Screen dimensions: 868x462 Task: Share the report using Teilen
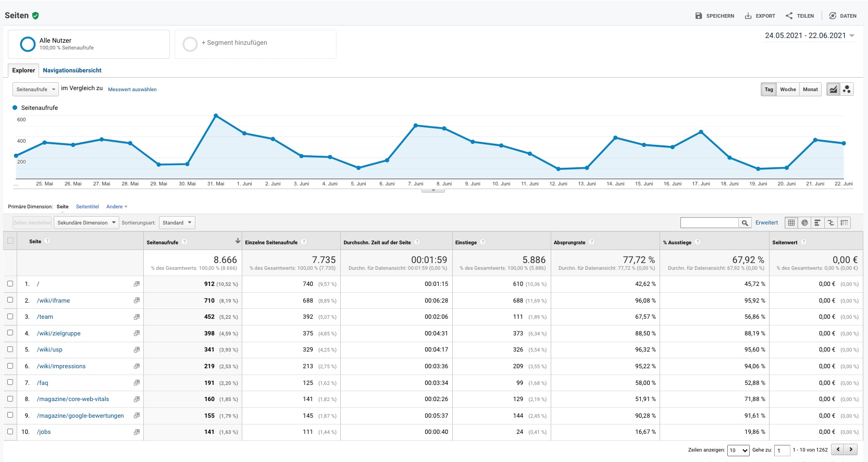coord(800,16)
